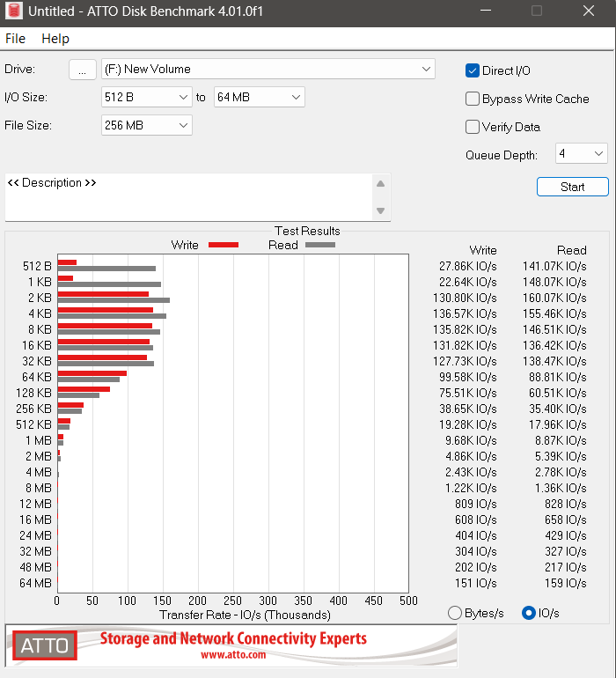Select the IO/s radio button
The width and height of the screenshot is (616, 678).
point(529,613)
